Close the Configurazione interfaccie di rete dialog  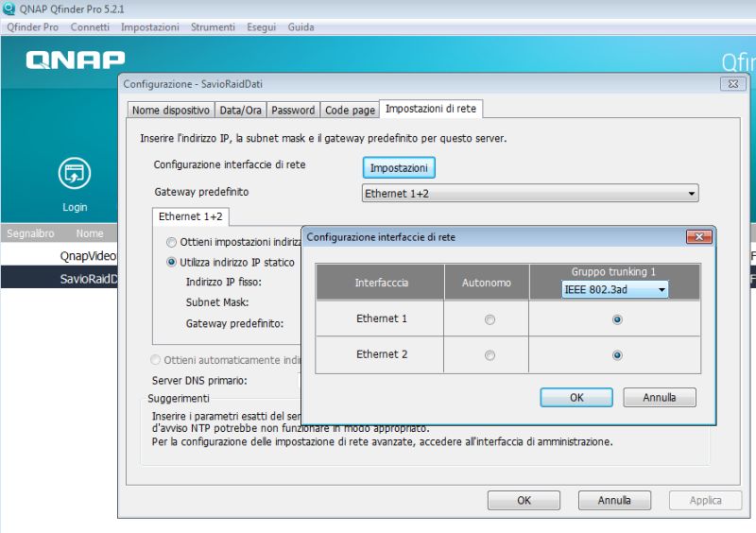(698, 236)
